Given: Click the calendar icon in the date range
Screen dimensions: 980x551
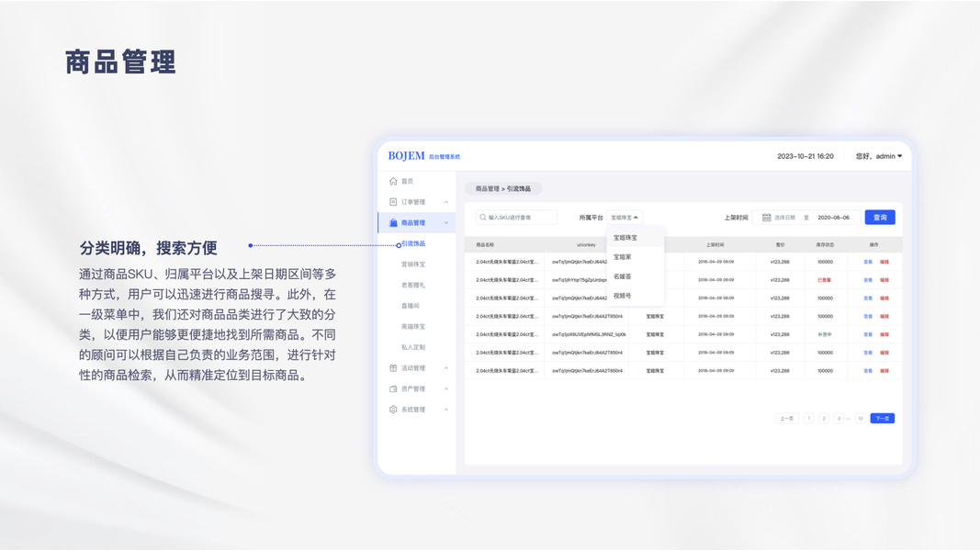Looking at the screenshot, I should pyautogui.click(x=766, y=218).
